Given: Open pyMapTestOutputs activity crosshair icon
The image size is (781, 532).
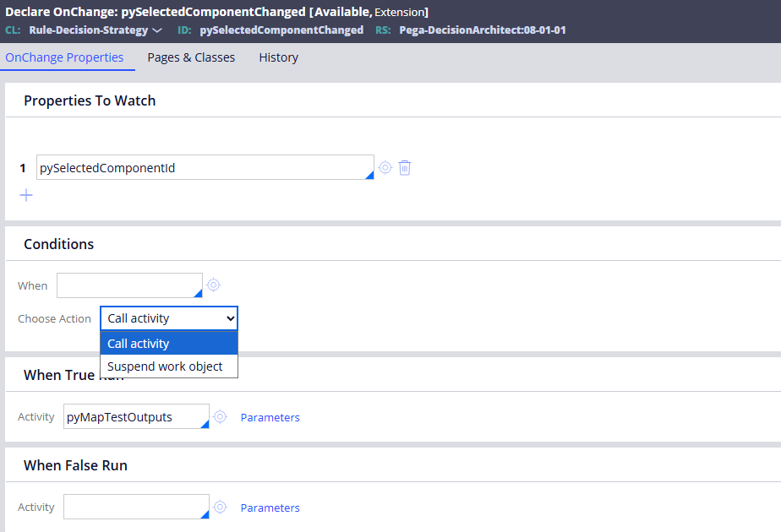Looking at the screenshot, I should 220,416.
